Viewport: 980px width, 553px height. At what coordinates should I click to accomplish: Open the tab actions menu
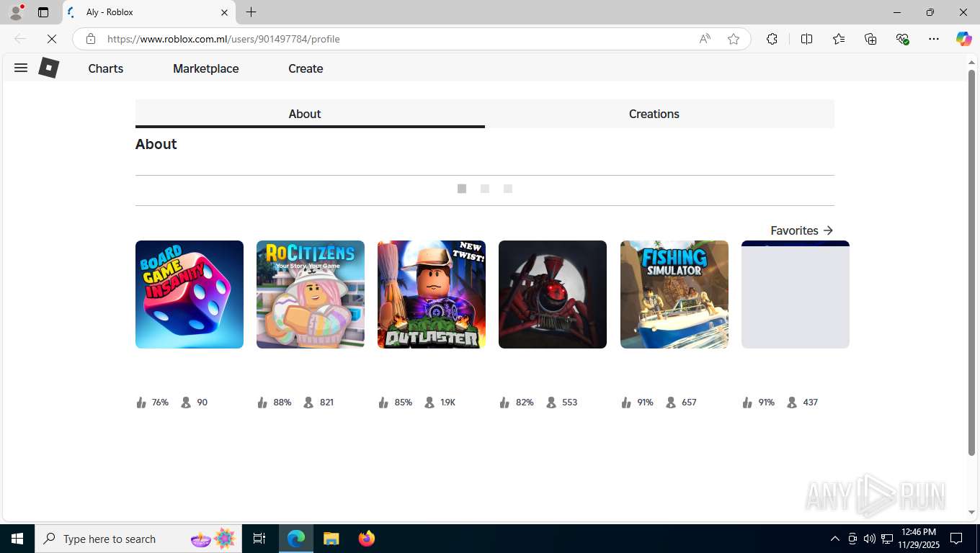(x=43, y=12)
